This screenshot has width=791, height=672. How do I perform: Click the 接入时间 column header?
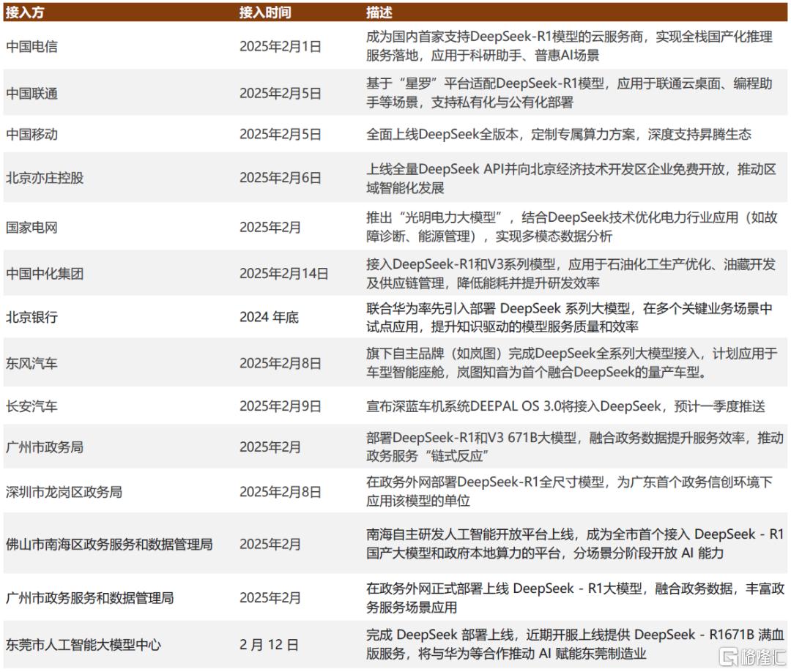[265, 12]
